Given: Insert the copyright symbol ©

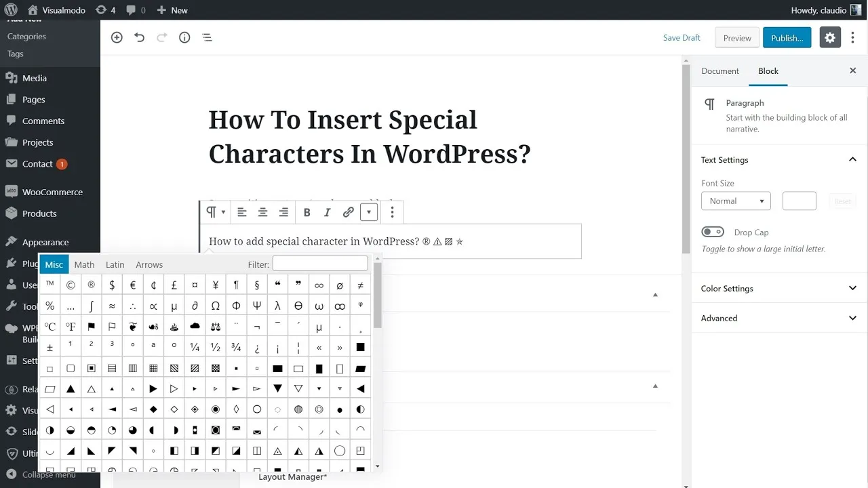Looking at the screenshot, I should 71,285.
